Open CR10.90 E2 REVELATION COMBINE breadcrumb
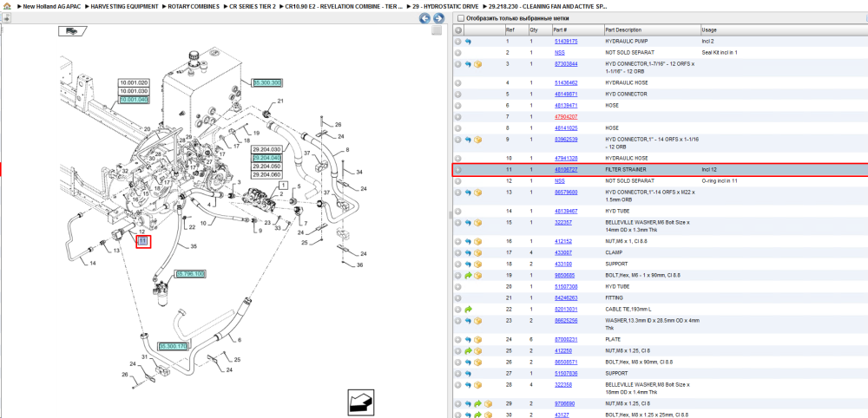Viewport: 868px width, 418px height. tap(343, 6)
